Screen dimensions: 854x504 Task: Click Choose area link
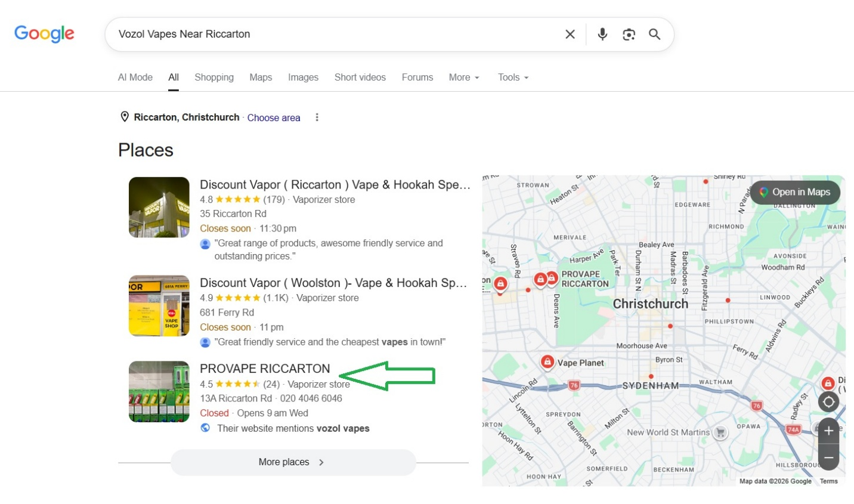point(274,118)
